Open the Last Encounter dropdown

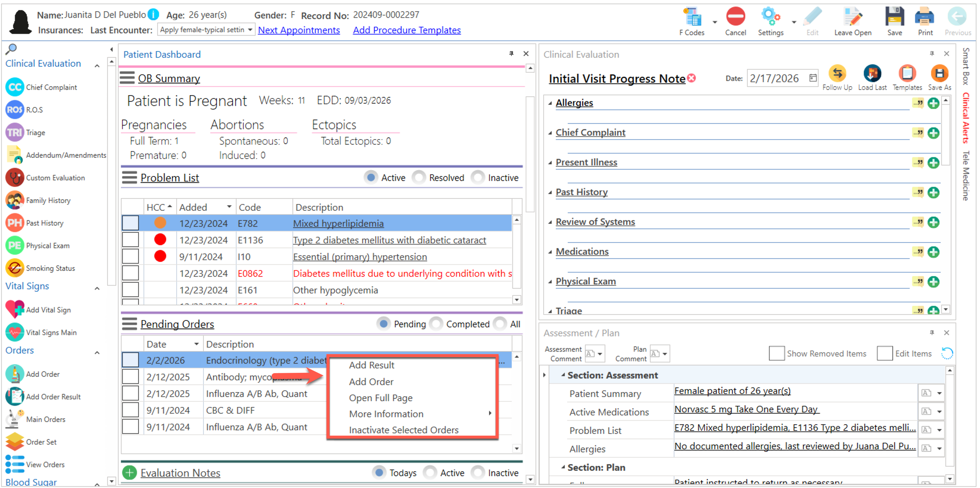click(250, 30)
